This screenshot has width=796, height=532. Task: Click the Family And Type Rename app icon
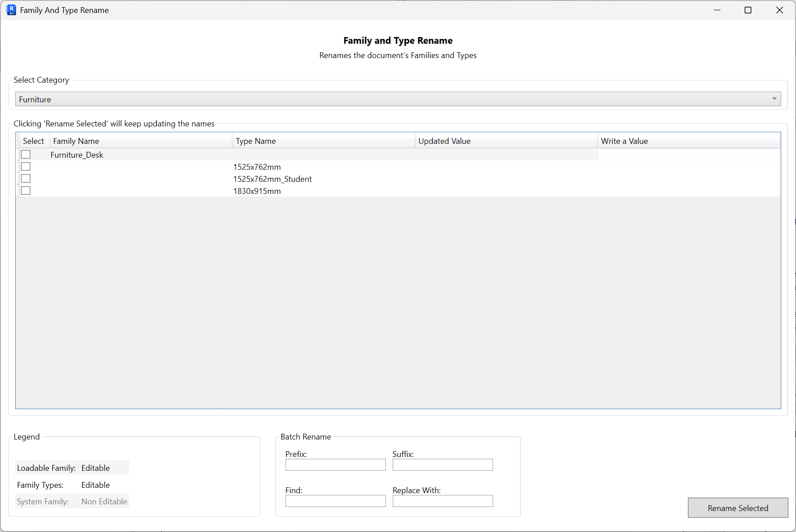[x=11, y=10]
